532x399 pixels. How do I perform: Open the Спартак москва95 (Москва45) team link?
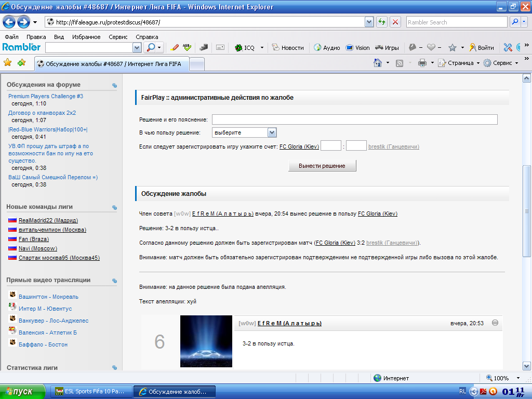[59, 258]
